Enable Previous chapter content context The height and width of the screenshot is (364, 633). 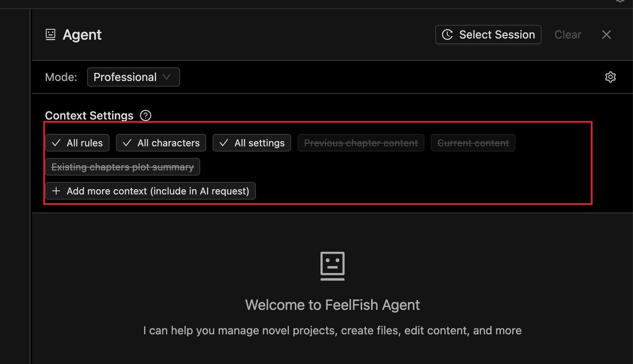[x=361, y=143]
